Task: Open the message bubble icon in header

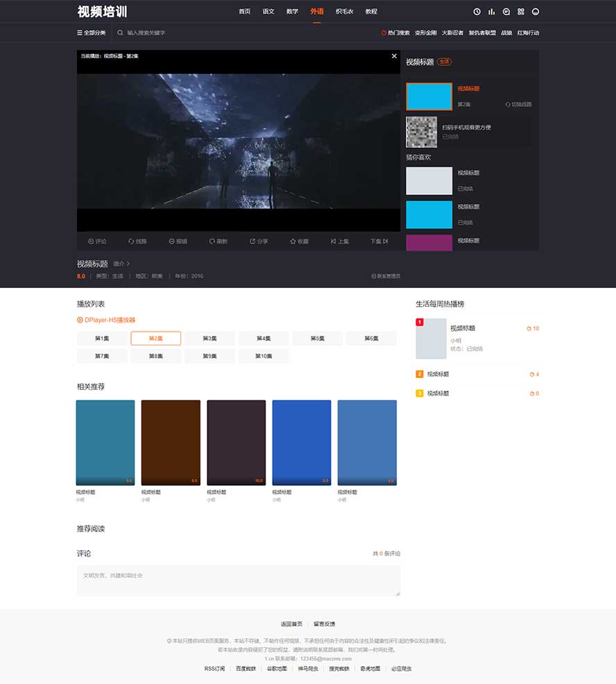Action: click(506, 12)
